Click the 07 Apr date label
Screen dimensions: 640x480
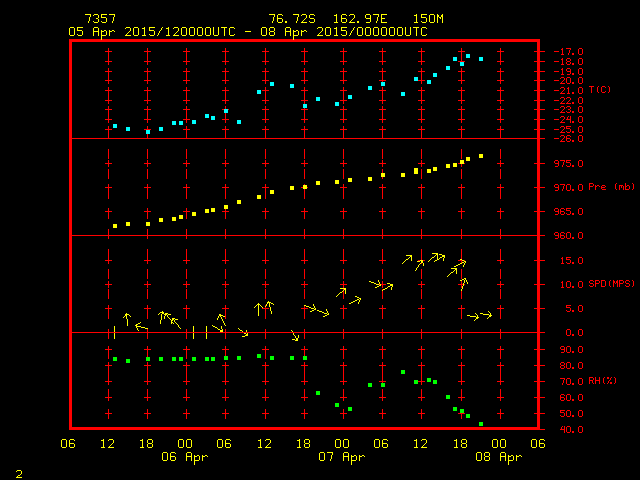tap(342, 457)
